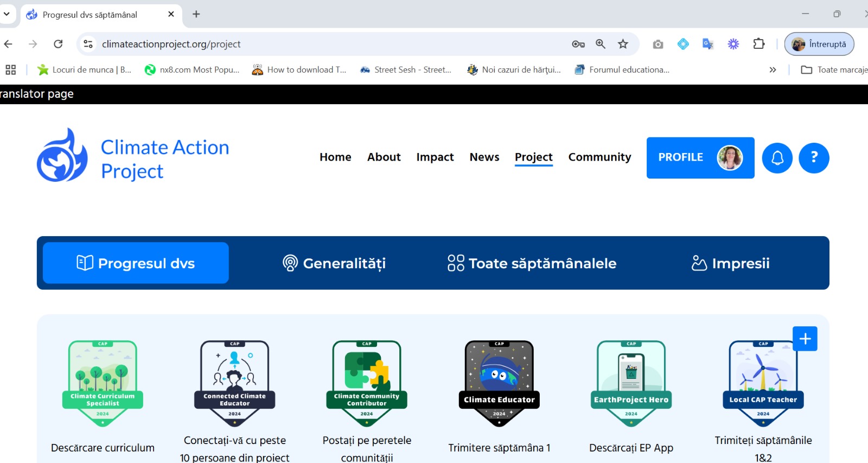Click the zoom magnifier icon in address bar
The image size is (868, 463).
pos(601,44)
